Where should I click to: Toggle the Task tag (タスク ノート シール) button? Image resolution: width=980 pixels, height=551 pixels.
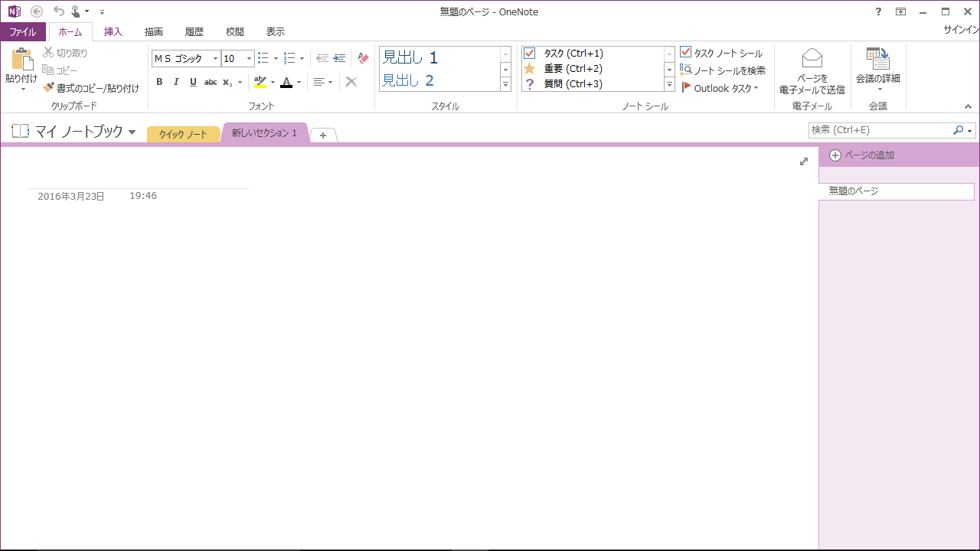point(721,53)
